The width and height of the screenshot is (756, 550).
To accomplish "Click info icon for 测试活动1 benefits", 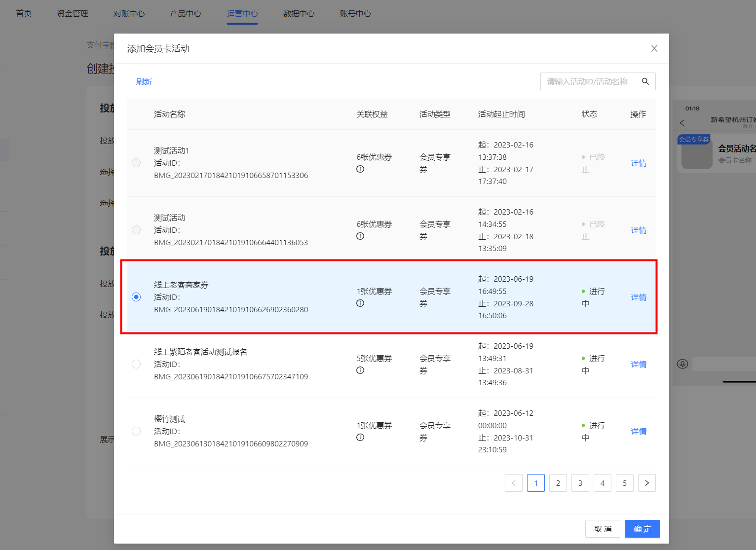I will [x=360, y=169].
